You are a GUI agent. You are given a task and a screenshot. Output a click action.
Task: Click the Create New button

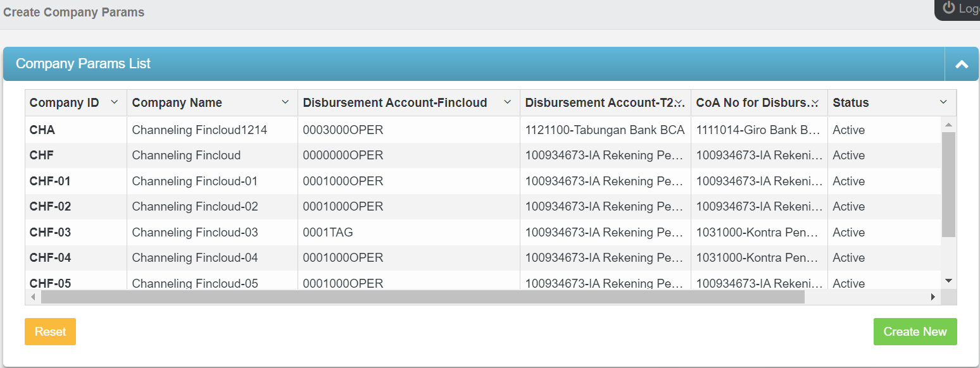coord(915,332)
